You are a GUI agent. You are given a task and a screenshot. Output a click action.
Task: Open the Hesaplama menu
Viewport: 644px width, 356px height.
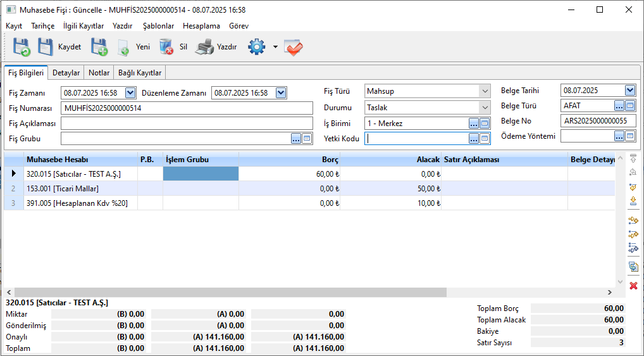click(x=201, y=26)
